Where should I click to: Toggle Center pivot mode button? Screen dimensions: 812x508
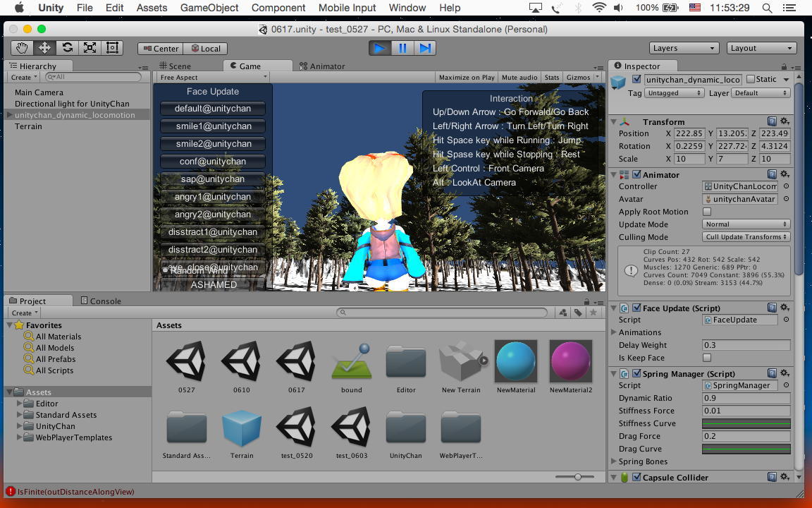pyautogui.click(x=161, y=48)
